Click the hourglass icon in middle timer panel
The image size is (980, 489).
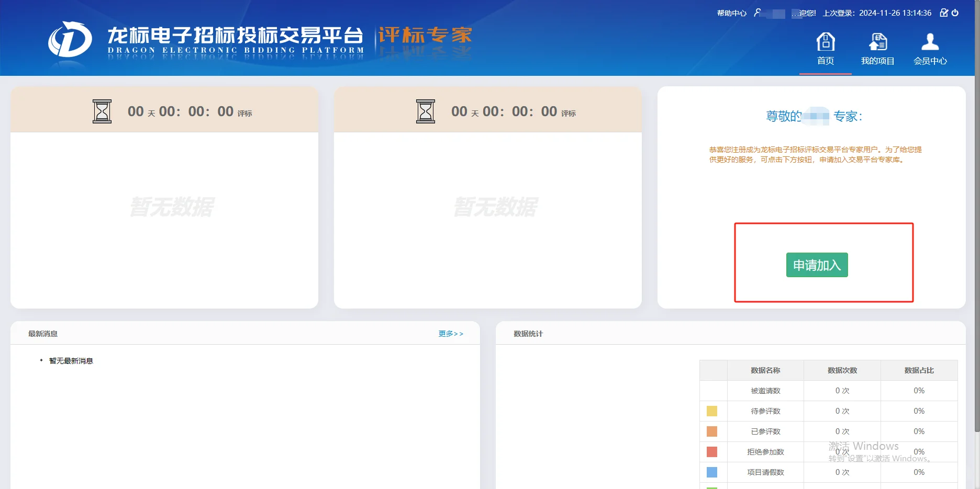pos(425,110)
